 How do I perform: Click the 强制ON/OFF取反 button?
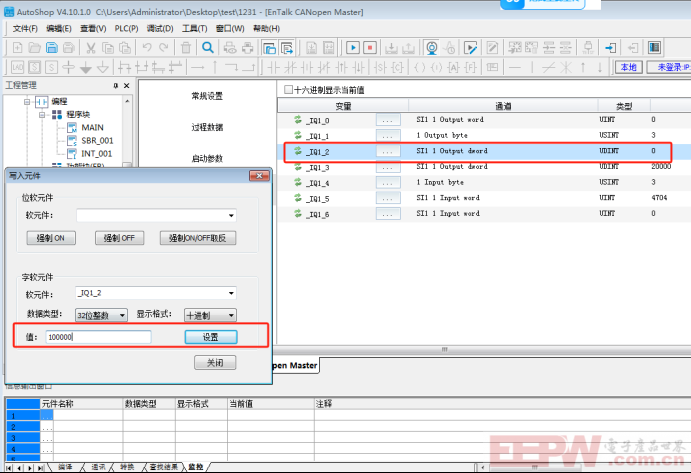pos(197,238)
